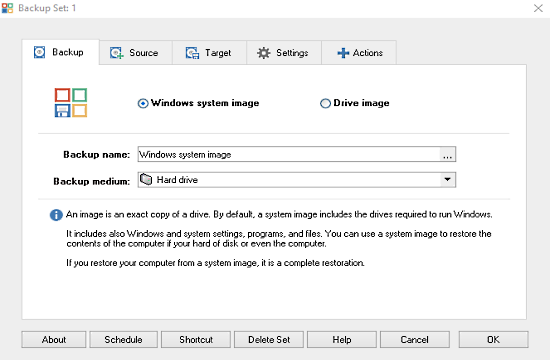Image resolution: width=550 pixels, height=360 pixels.
Task: Click the Target tab drive icon
Action: (192, 53)
